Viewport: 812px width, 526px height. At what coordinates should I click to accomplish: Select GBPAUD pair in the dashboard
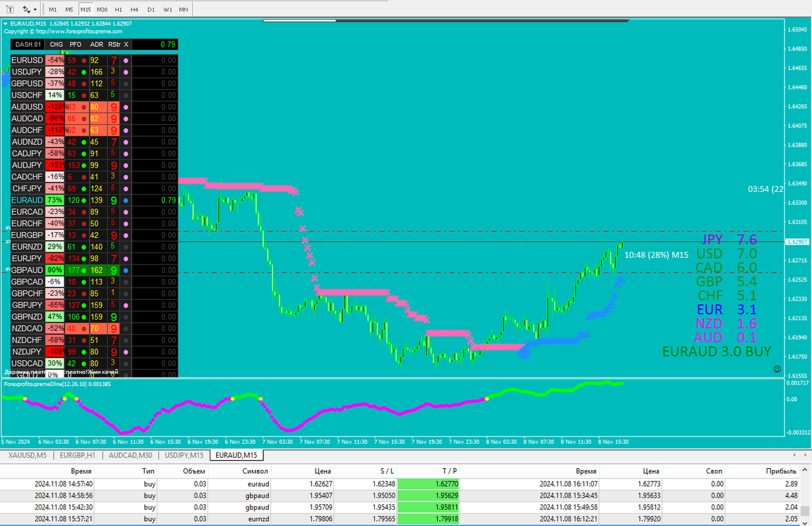pyautogui.click(x=27, y=270)
